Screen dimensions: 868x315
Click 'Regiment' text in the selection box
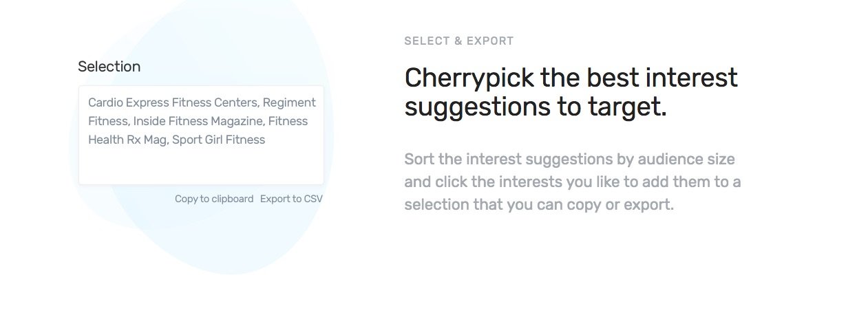(289, 102)
